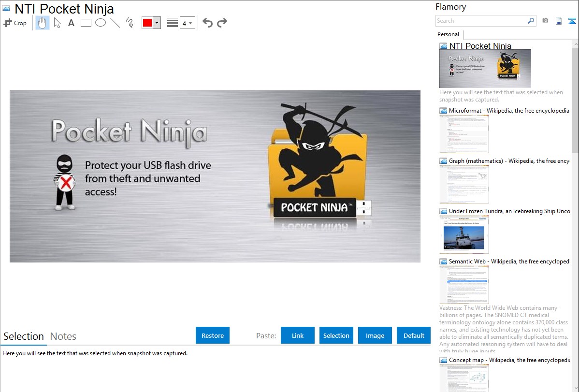This screenshot has width=579, height=392.
Task: Select the freehand scribble tool
Action: (x=129, y=23)
